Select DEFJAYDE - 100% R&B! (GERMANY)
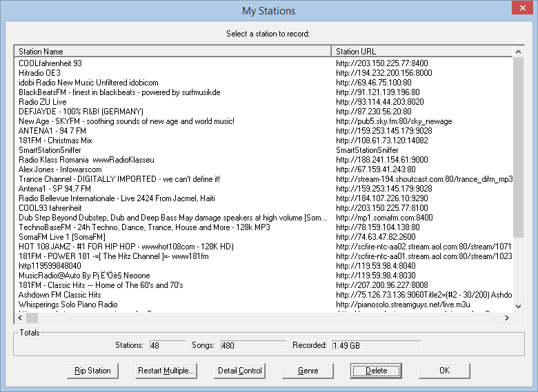The width and height of the screenshot is (538, 392). click(81, 112)
